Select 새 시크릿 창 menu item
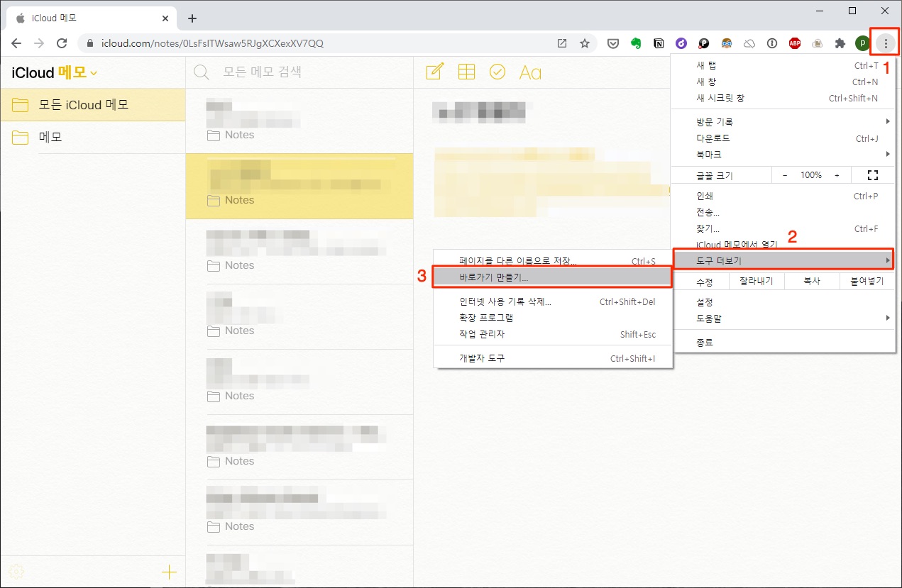The height and width of the screenshot is (588, 902). [x=783, y=98]
